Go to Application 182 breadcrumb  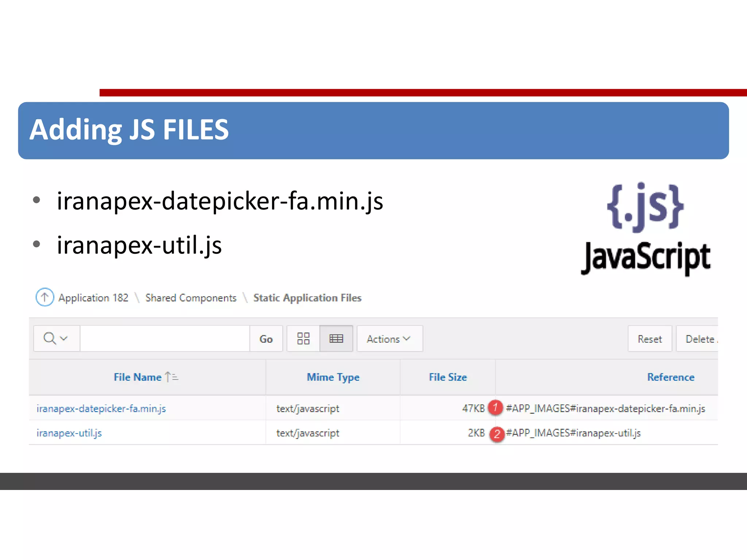coord(93,298)
